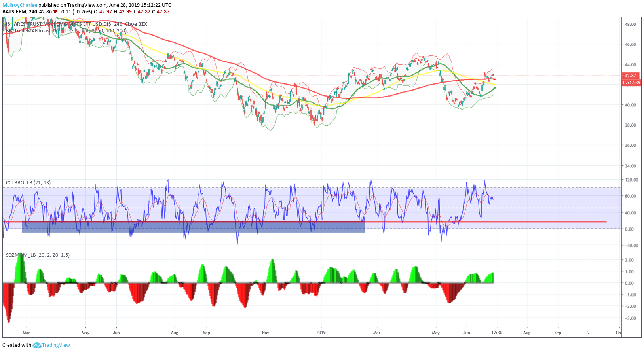644x352 pixels.
Task: Click the low value L:42.82
Action: [141, 12]
